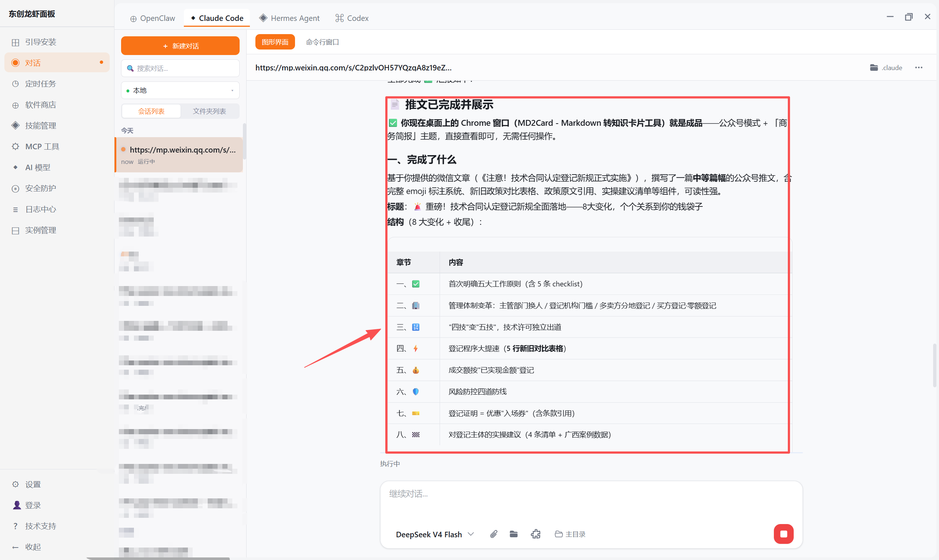Image resolution: width=939 pixels, height=560 pixels.
Task: Switch to 命令行窗口 mode
Action: click(x=322, y=42)
